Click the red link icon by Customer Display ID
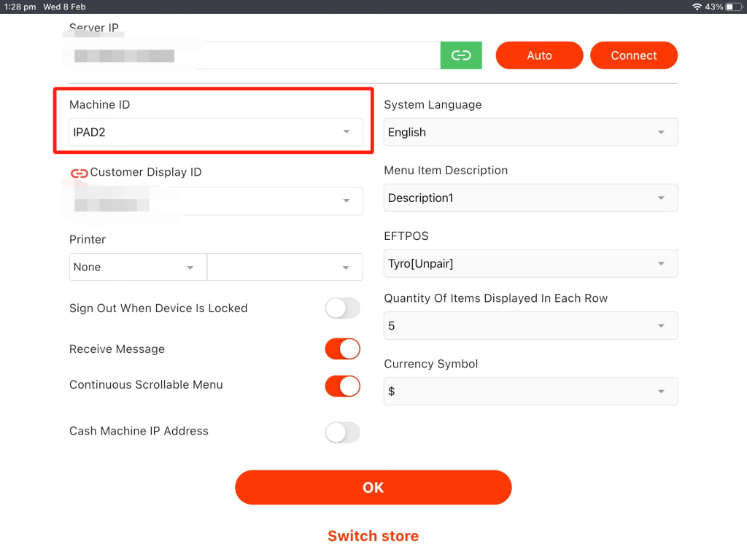This screenshot has height=560, width=747. pyautogui.click(x=79, y=173)
